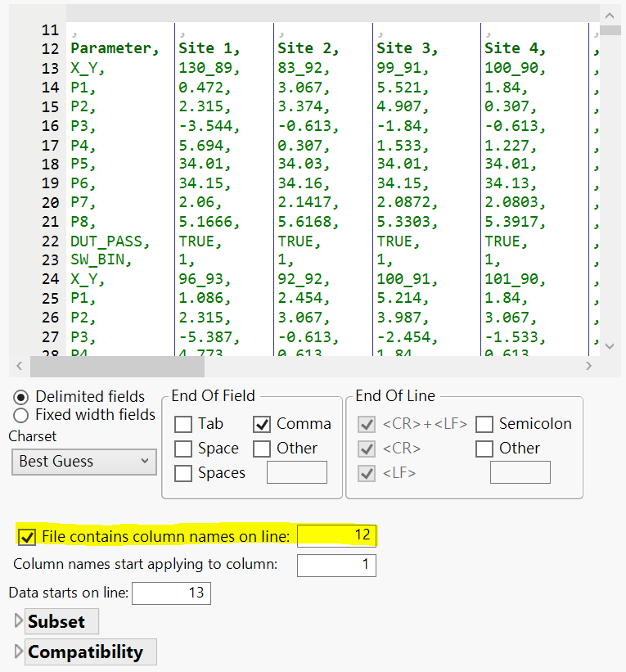626x672 pixels.
Task: Select the Delimited fields radio button
Action: pyautogui.click(x=20, y=397)
